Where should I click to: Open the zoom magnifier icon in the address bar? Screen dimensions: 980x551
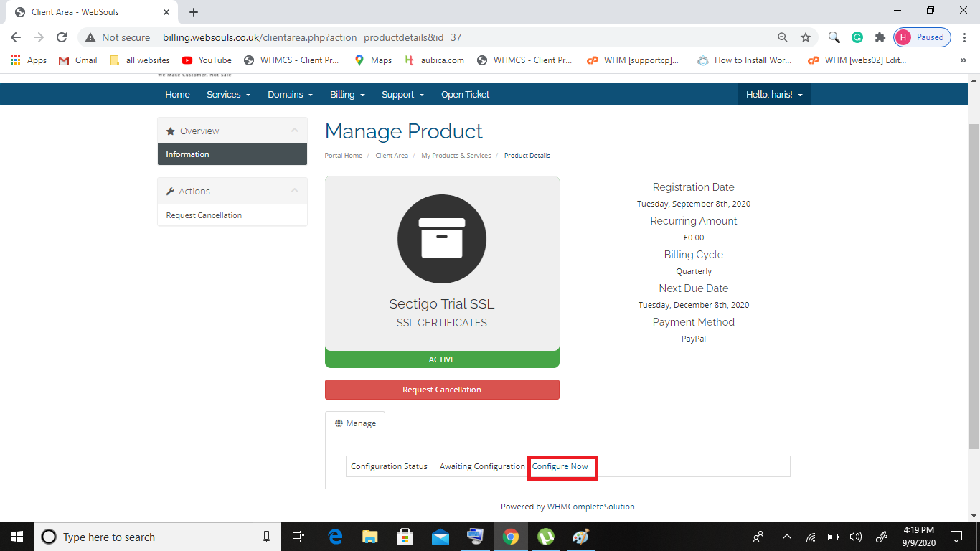pos(783,37)
